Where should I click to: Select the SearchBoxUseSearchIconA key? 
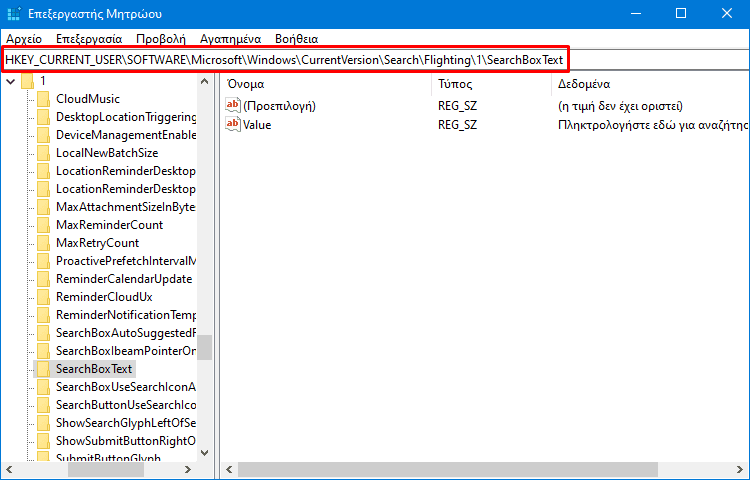click(126, 387)
